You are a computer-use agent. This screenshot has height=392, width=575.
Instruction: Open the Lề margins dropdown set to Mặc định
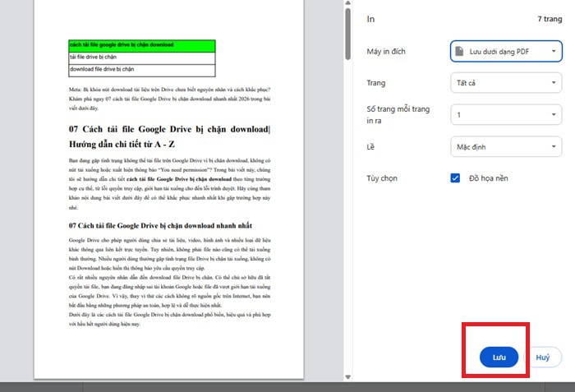506,147
